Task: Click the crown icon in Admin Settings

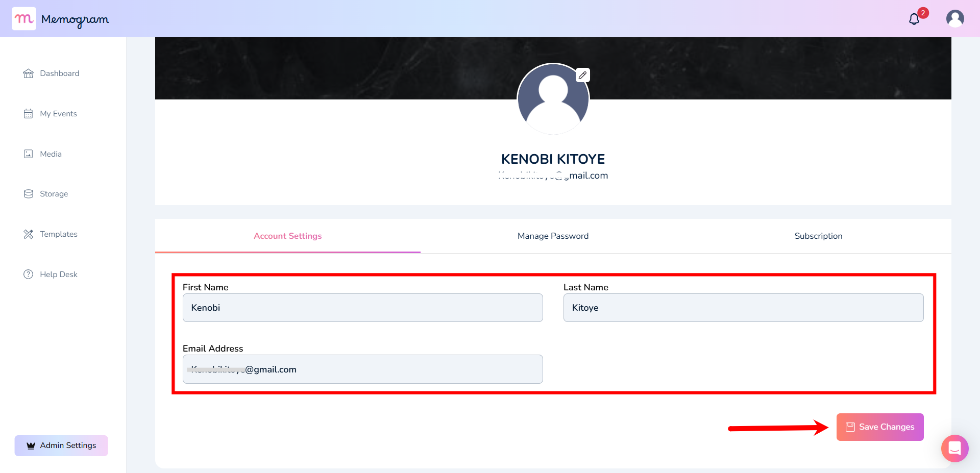Action: coord(31,445)
